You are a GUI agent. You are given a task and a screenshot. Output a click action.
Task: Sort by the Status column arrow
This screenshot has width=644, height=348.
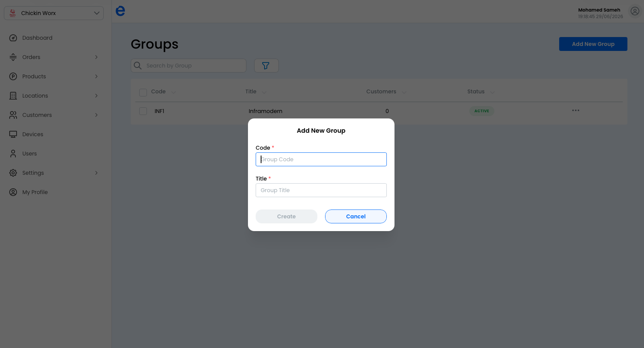[x=492, y=92]
